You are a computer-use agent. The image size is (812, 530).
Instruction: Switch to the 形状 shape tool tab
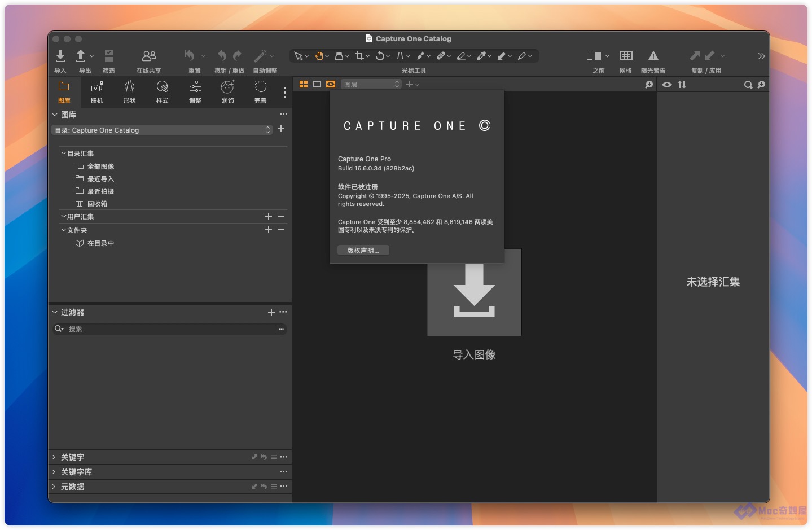pyautogui.click(x=130, y=92)
